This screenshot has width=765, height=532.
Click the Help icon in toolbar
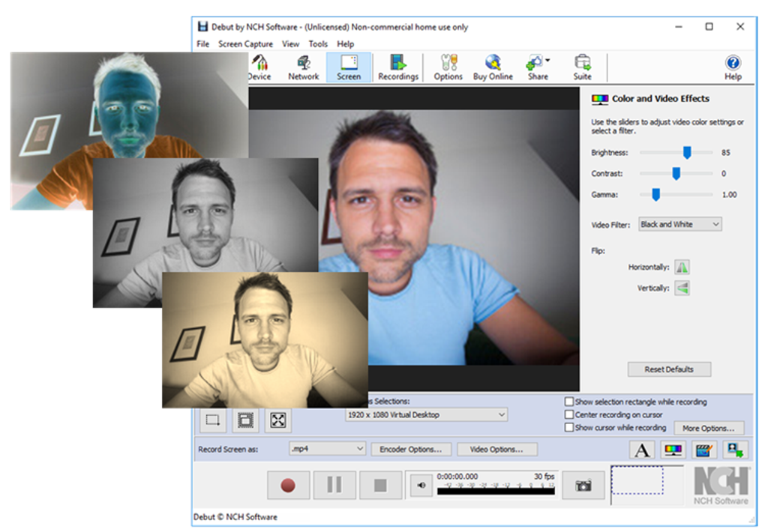click(732, 67)
